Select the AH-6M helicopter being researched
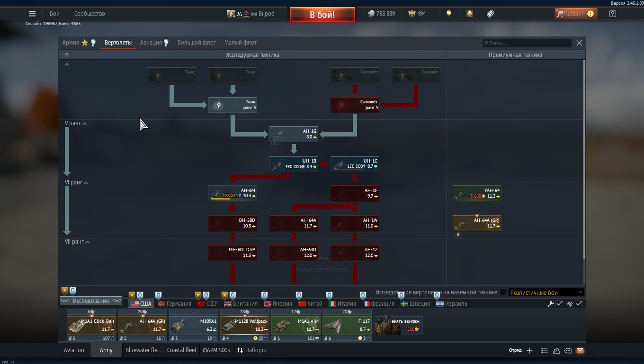644x364 pixels. tap(233, 193)
